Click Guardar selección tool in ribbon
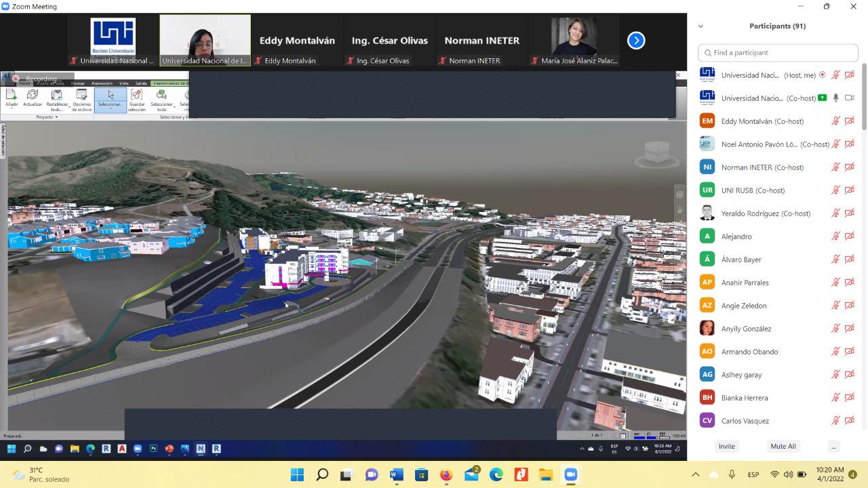The width and height of the screenshot is (868, 488). [x=136, y=100]
